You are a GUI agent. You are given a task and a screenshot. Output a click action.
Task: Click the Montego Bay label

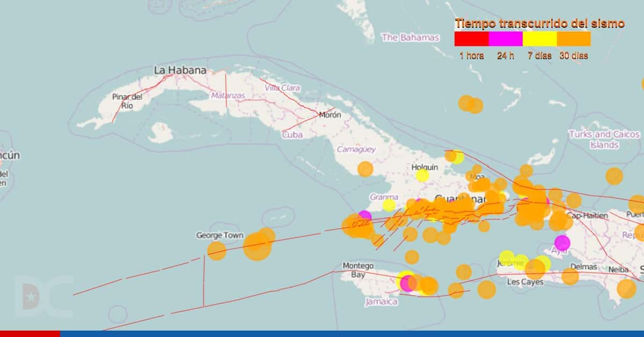[x=358, y=270]
